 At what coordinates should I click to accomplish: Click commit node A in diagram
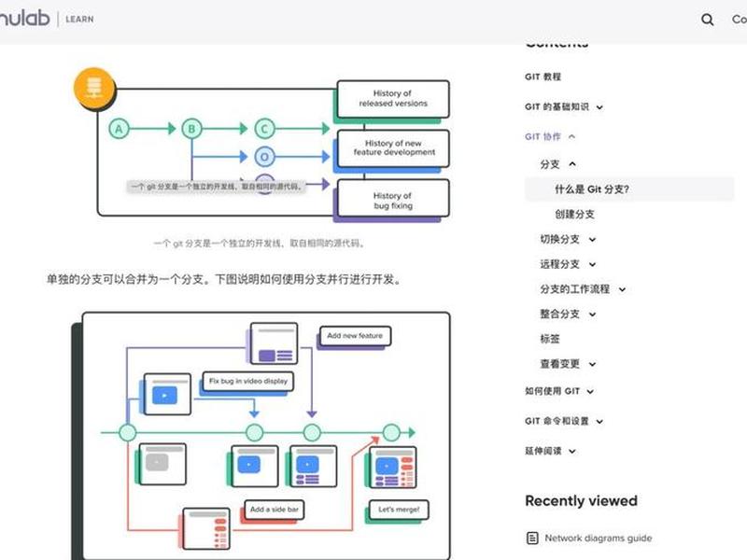(120, 129)
